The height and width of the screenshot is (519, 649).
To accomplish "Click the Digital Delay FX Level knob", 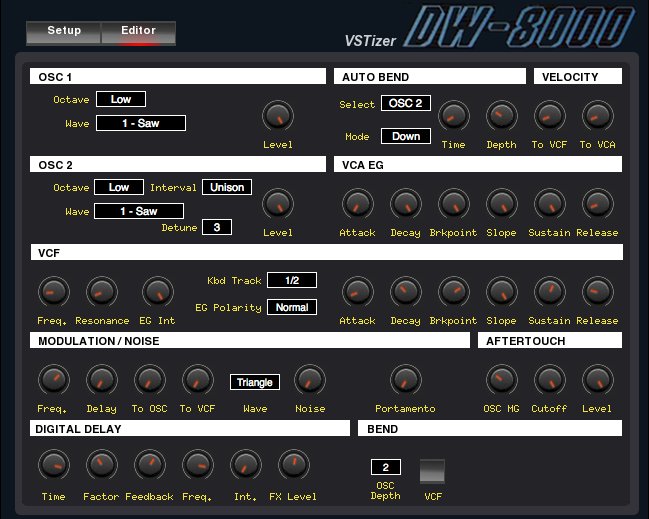I will (x=294, y=465).
